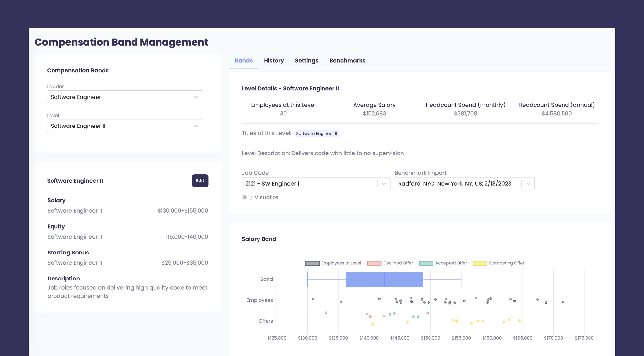Toggle Declined Offer legend swatch
The width and height of the screenshot is (644, 356).
coord(374,263)
